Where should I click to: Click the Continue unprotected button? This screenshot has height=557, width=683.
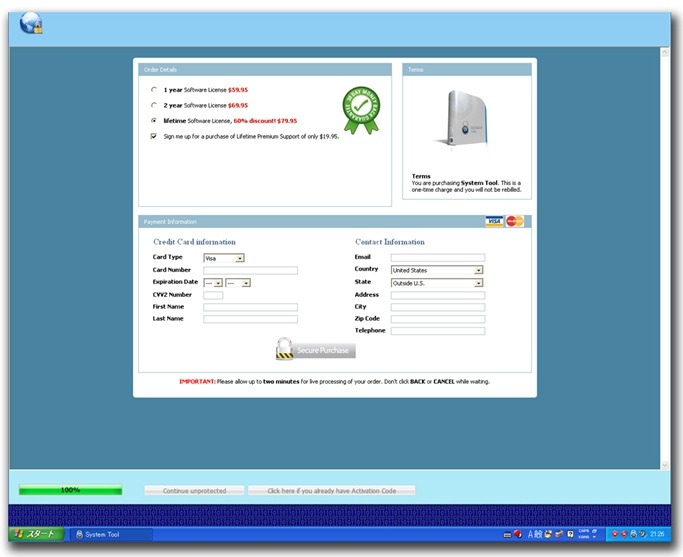point(194,491)
